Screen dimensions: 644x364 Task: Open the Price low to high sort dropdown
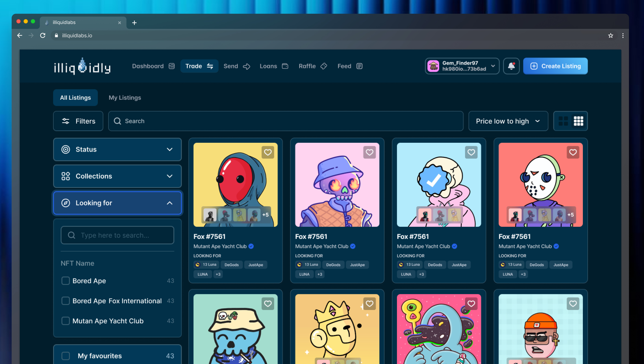[508, 121]
